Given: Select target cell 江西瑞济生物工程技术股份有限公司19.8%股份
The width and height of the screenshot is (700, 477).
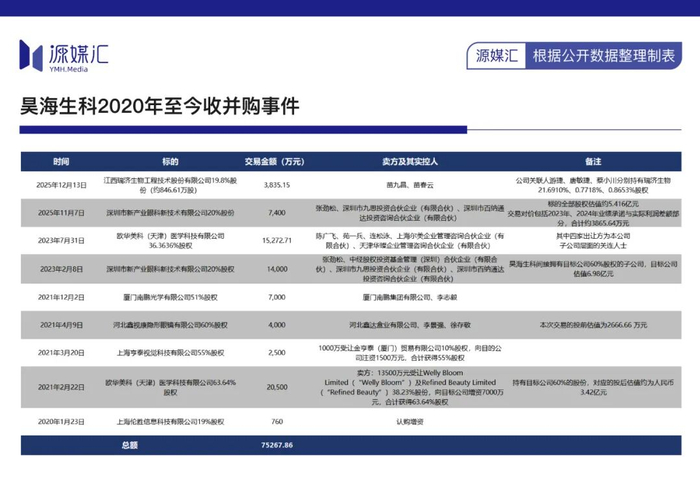Looking at the screenshot, I should pos(170,185).
